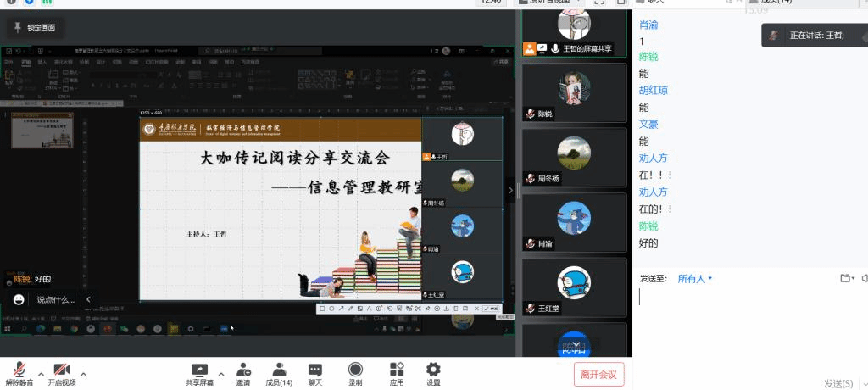Screen dimensions: 868x390
Task: Turn on camera with 开启视频
Action: [x=61, y=372]
